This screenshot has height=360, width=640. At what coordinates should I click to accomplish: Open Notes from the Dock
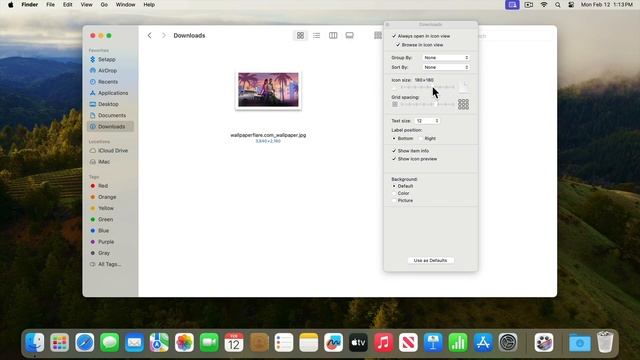point(309,342)
